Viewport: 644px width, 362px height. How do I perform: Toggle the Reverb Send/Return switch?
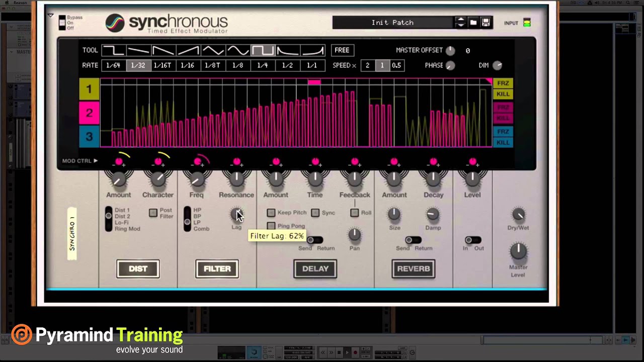tap(413, 240)
